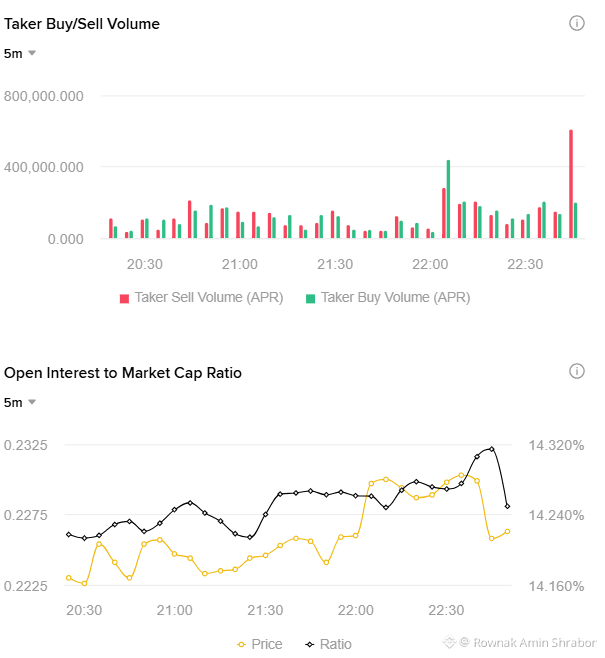Click the tallest red sell bar at far right
This screenshot has width=605, height=658.
tap(571, 184)
